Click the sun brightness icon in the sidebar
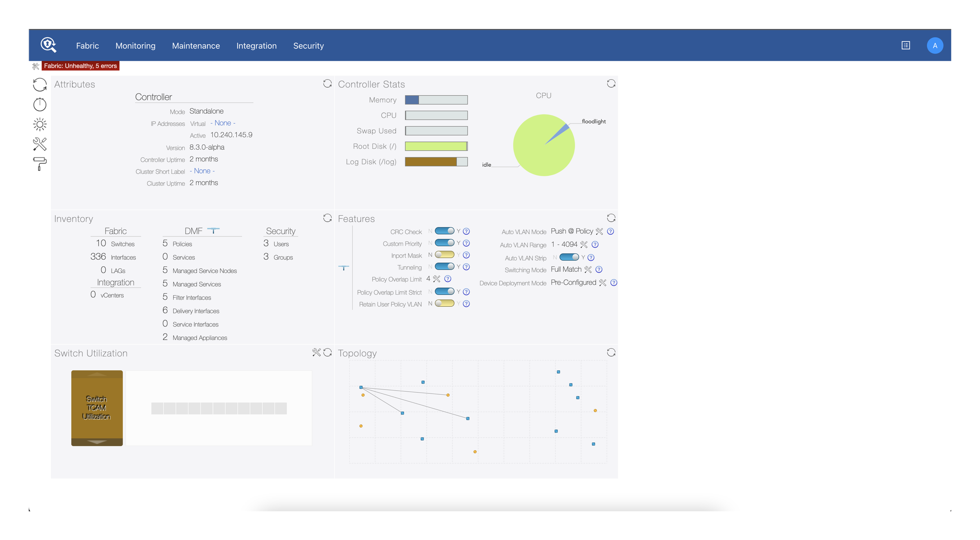This screenshot has height=540, width=980. click(40, 125)
